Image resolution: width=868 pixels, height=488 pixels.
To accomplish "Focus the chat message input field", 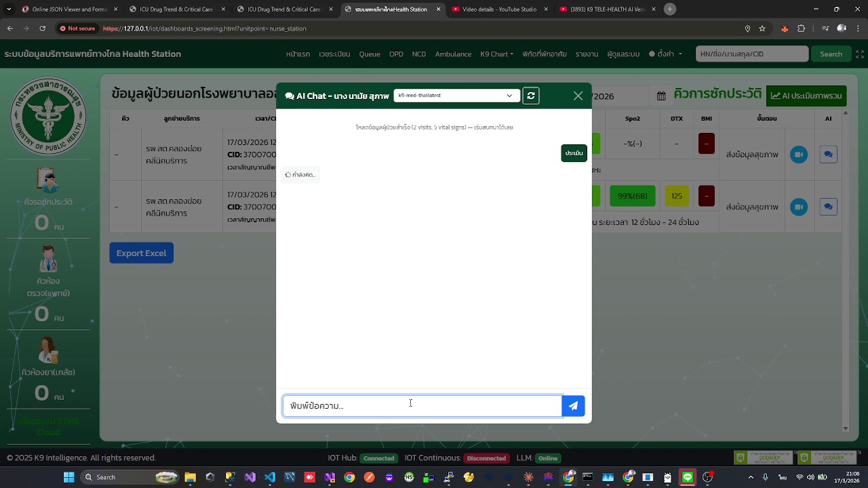I will [x=422, y=406].
